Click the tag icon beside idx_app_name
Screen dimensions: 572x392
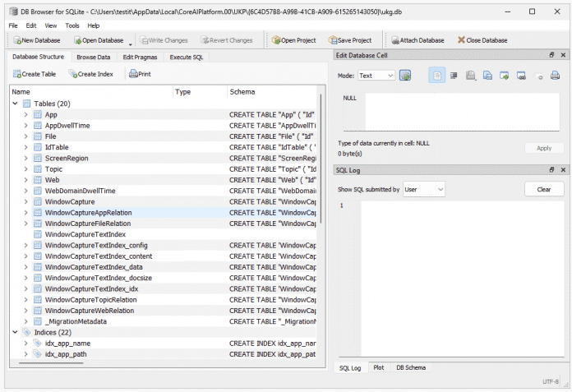pyautogui.click(x=38, y=343)
